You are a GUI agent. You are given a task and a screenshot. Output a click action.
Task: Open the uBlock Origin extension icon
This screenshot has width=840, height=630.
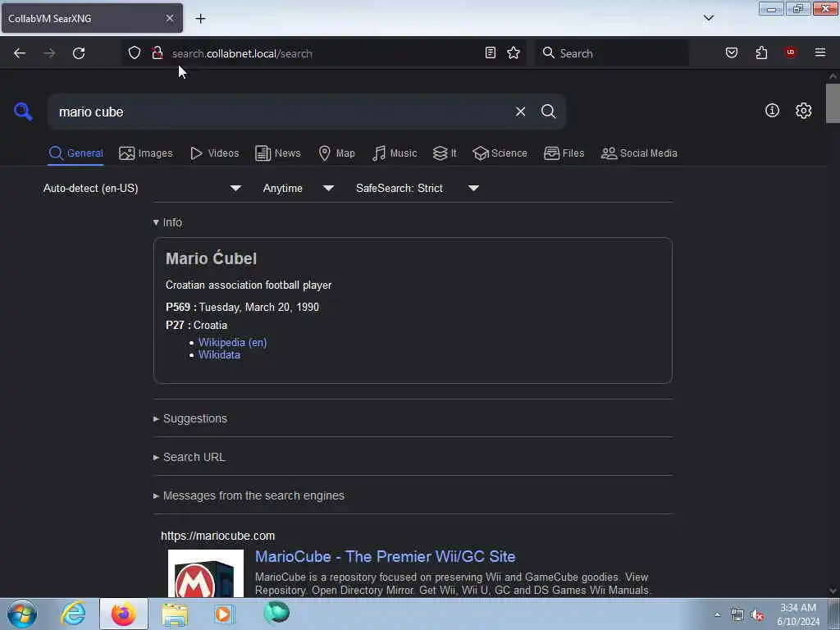pyautogui.click(x=790, y=52)
